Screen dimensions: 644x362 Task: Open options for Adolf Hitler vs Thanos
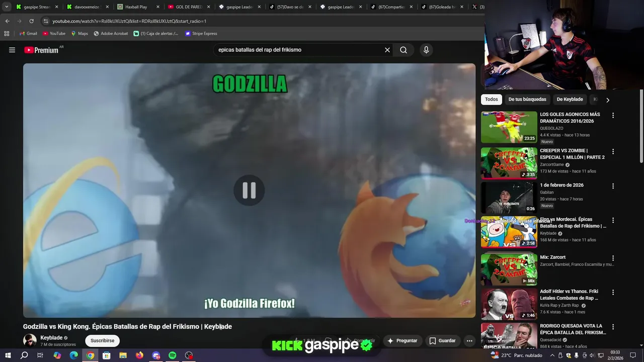click(x=613, y=292)
